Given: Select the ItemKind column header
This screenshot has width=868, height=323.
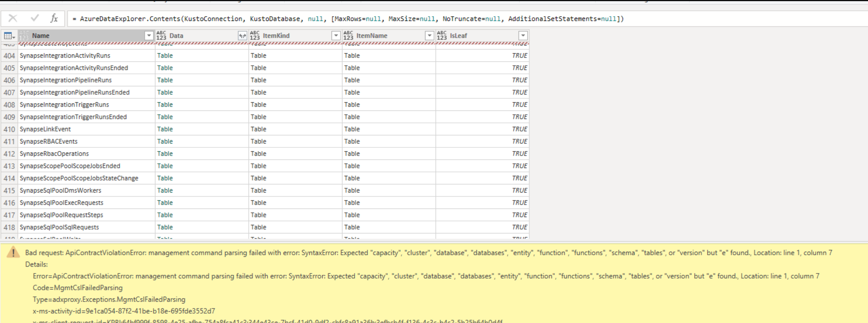Looking at the screenshot, I should click(295, 36).
